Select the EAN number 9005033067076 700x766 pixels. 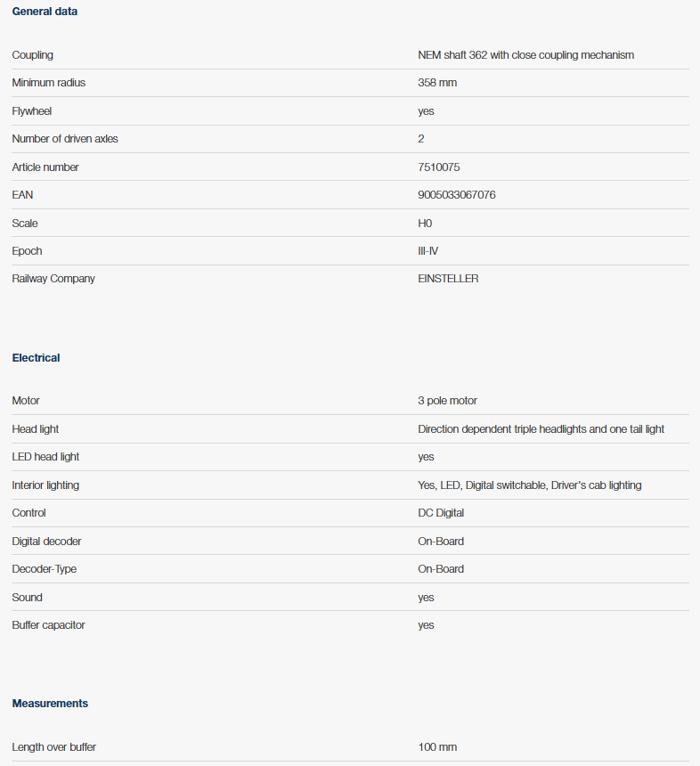coord(456,195)
